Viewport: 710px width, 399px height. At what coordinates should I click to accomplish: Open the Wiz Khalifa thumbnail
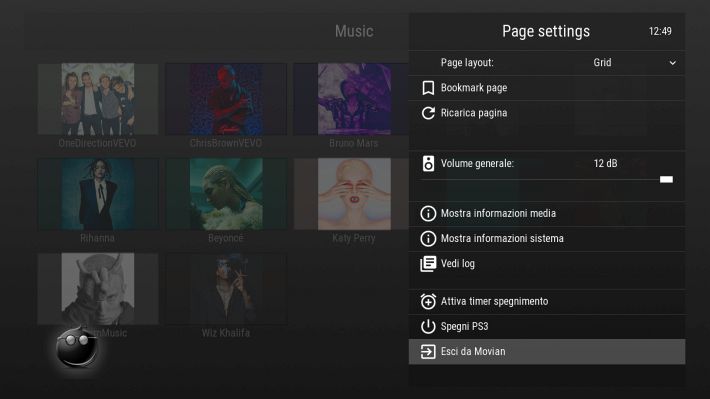coord(225,288)
